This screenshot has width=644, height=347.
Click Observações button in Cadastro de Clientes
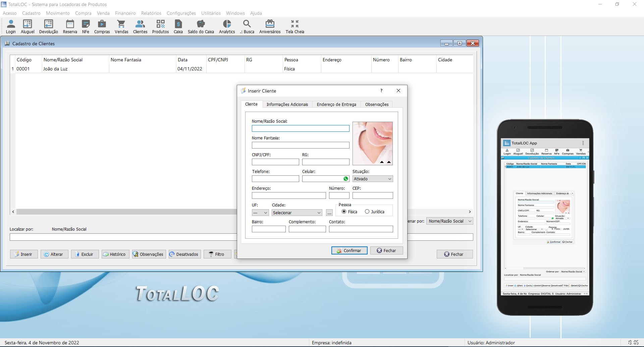pyautogui.click(x=149, y=254)
